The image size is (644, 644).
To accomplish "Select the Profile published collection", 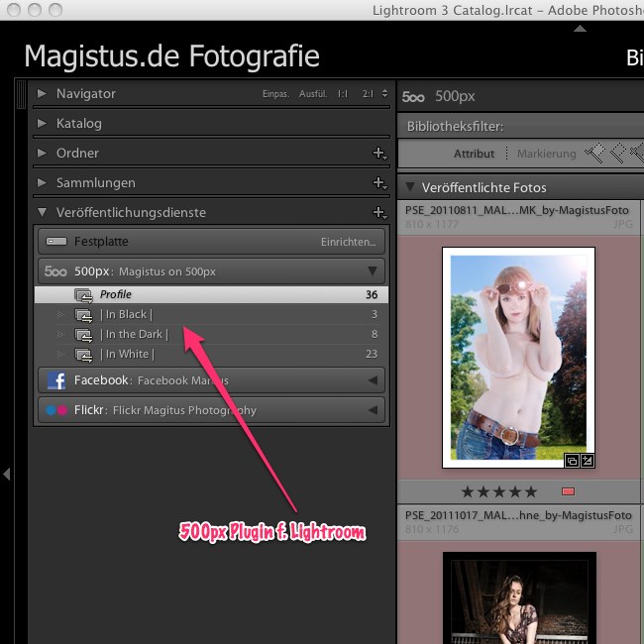I will click(115, 294).
